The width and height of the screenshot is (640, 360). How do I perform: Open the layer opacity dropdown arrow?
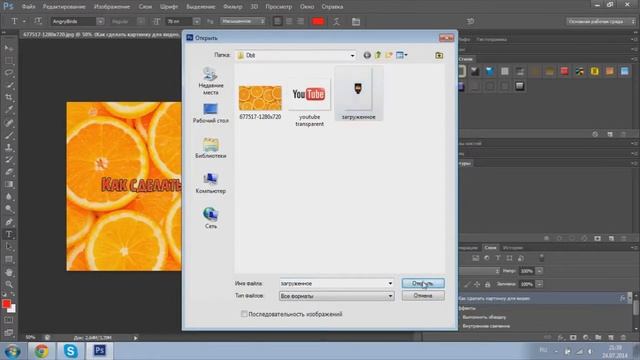(x=539, y=271)
